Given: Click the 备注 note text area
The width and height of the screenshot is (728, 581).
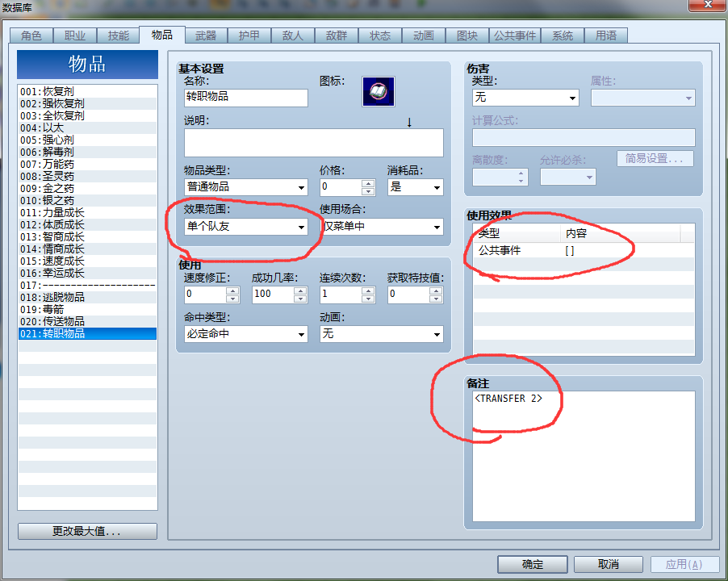Looking at the screenshot, I should tap(584, 457).
